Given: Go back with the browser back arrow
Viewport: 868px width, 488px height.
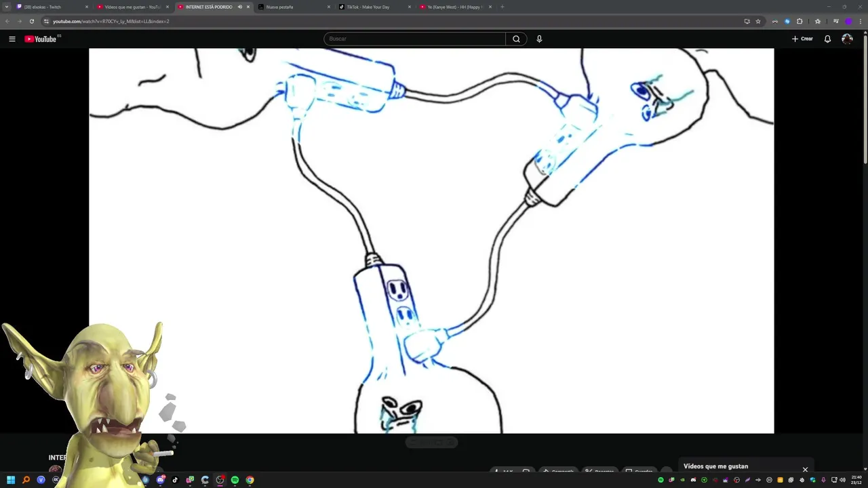Looking at the screenshot, I should [x=7, y=21].
